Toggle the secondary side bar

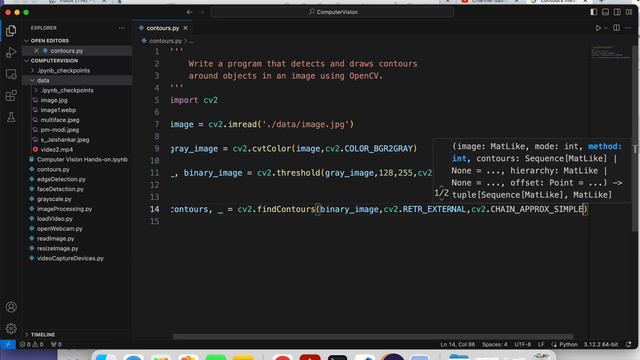[x=617, y=12]
